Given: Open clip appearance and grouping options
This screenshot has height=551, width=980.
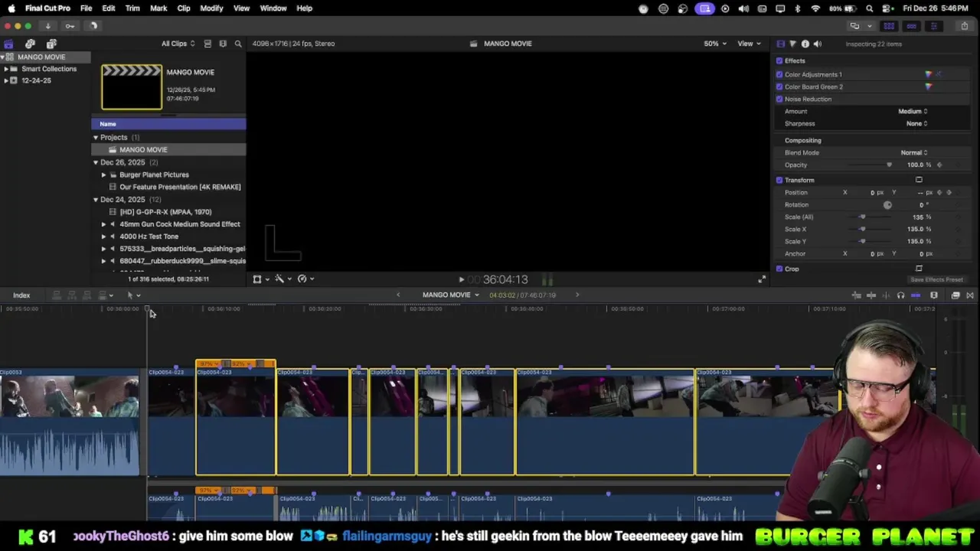Looking at the screenshot, I should (223, 44).
